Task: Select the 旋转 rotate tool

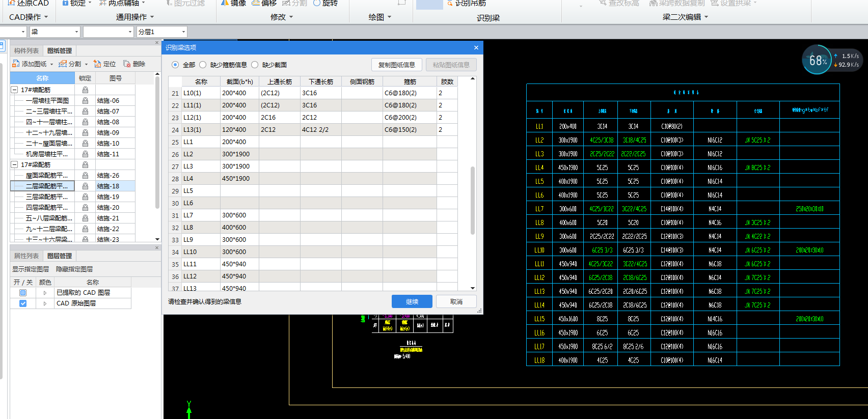Action: [325, 3]
